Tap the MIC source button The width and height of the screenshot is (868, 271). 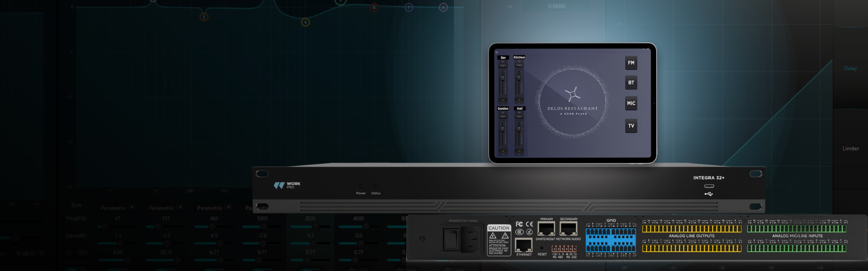pyautogui.click(x=631, y=103)
